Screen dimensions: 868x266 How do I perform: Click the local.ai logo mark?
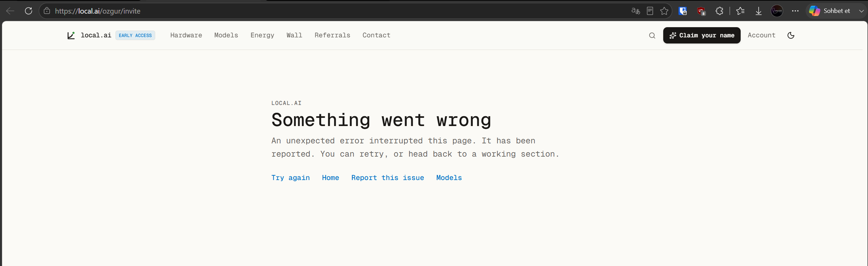pyautogui.click(x=71, y=35)
